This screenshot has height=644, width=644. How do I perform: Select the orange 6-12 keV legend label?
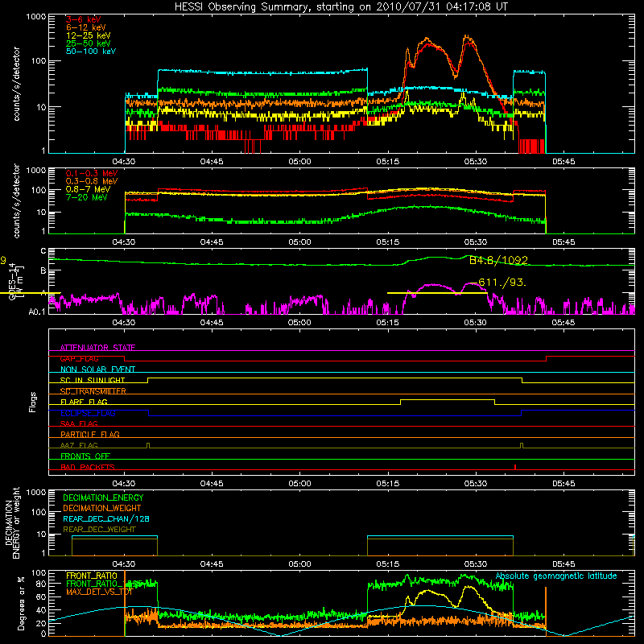[x=86, y=27]
